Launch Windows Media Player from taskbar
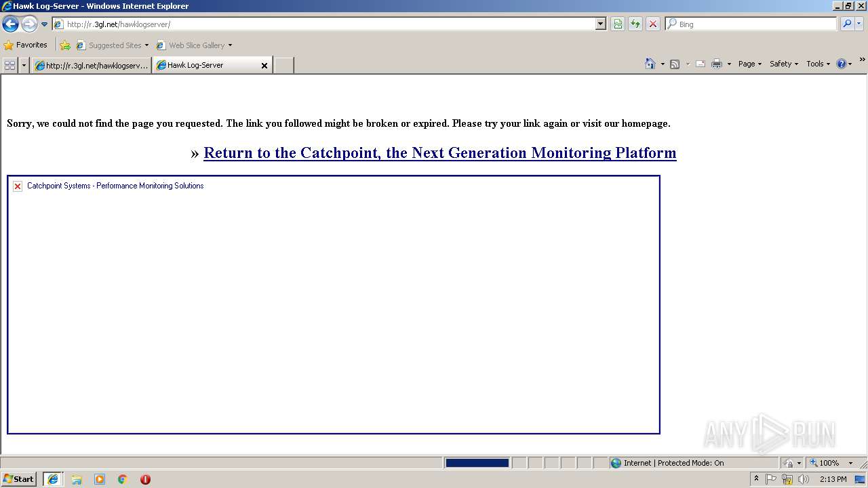The image size is (868, 488). click(x=100, y=479)
